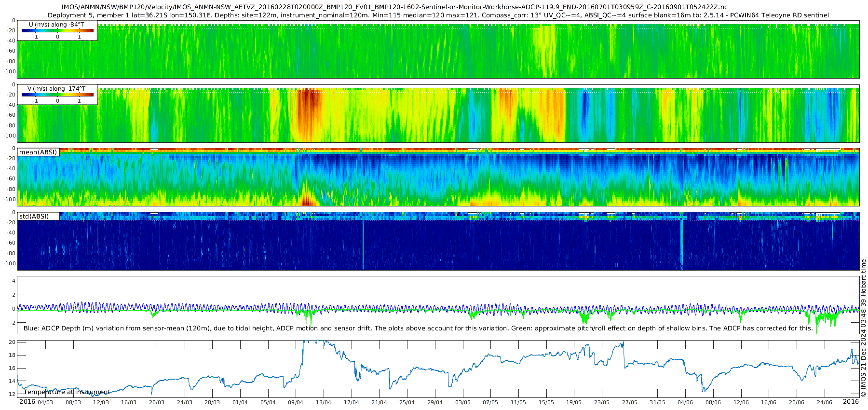Click the 'Temperature at instrument' label
This screenshot has height=410, width=868.
(x=67, y=392)
